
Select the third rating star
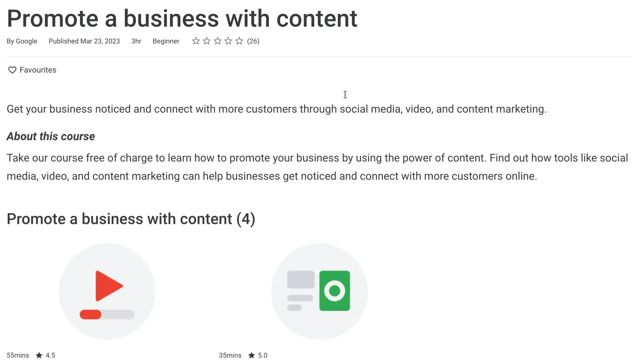[217, 41]
